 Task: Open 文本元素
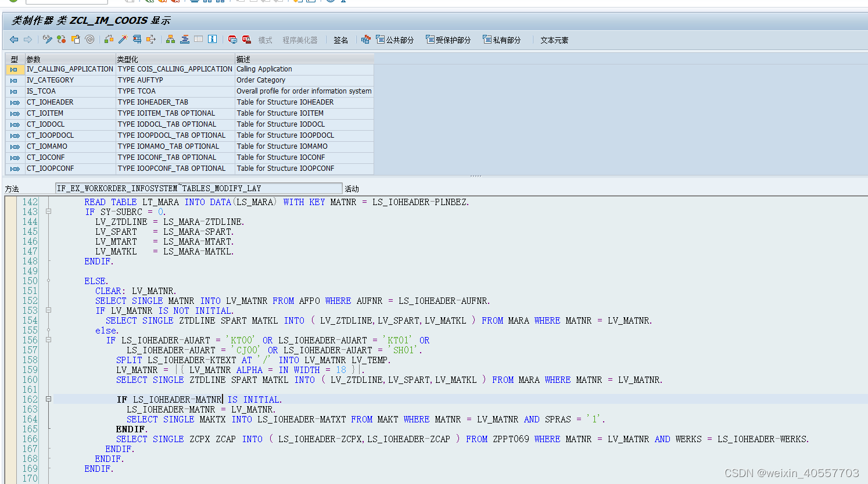[x=553, y=40]
